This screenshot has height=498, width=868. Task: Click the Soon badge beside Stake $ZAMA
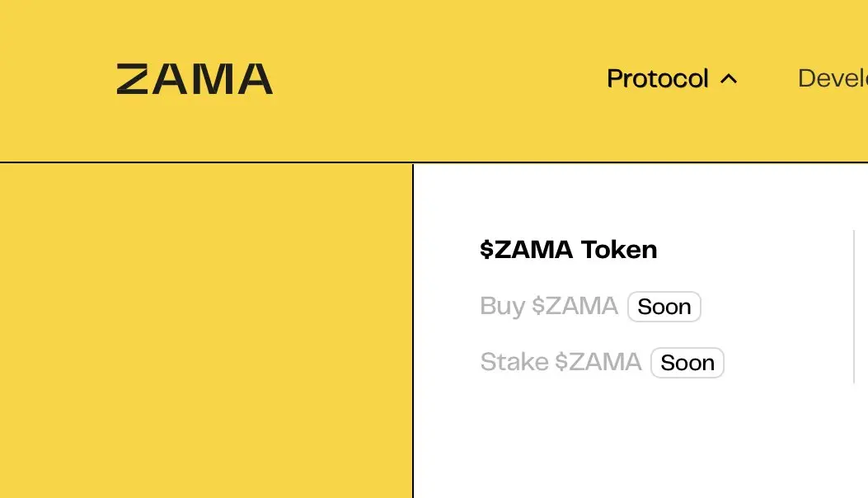687,363
